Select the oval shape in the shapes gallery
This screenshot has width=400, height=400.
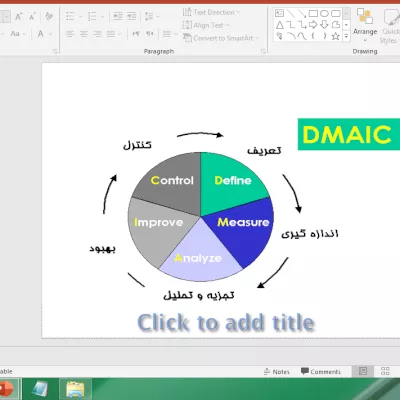pos(324,13)
